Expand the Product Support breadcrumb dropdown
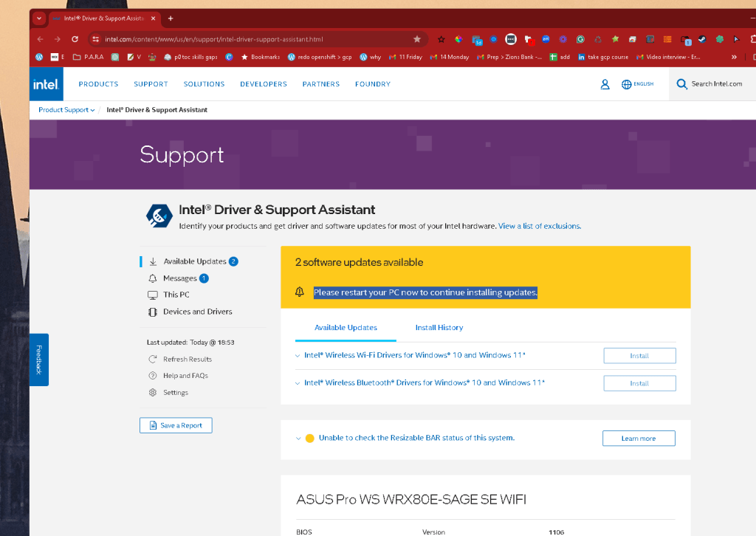 click(x=66, y=110)
